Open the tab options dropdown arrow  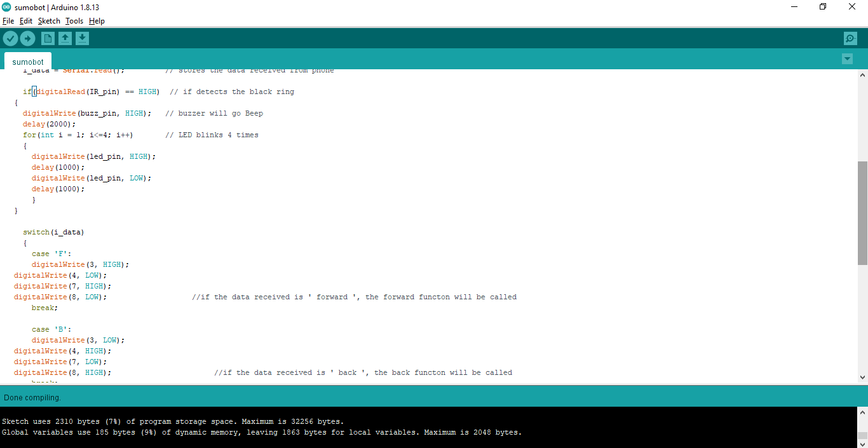click(847, 58)
